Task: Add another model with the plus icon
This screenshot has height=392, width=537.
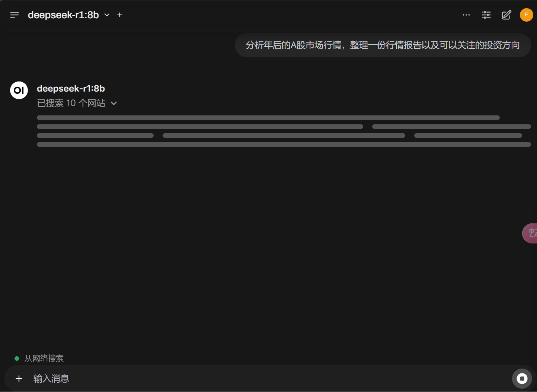Action: click(119, 15)
